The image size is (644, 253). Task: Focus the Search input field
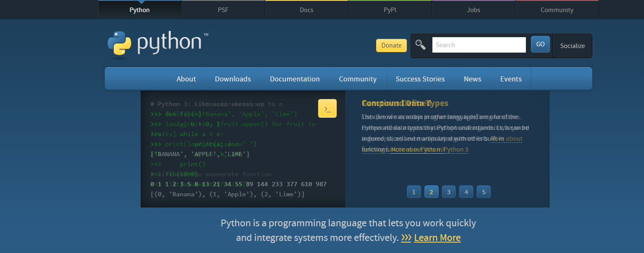point(479,45)
